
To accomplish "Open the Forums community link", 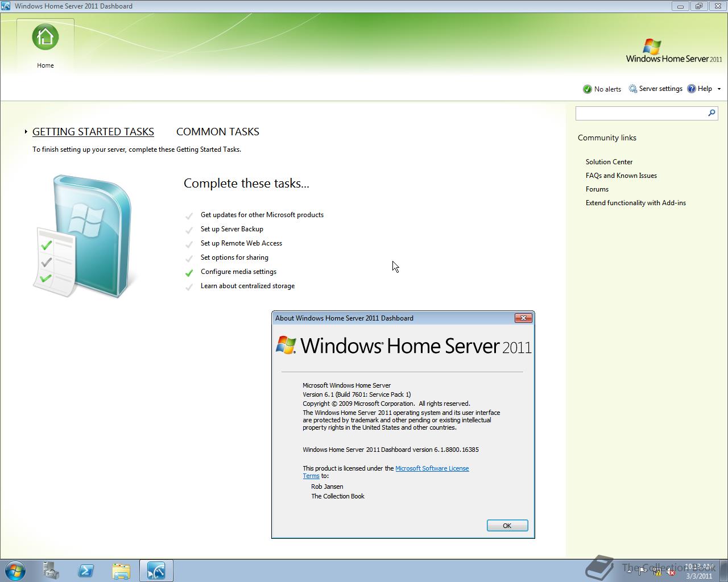I will coord(597,189).
